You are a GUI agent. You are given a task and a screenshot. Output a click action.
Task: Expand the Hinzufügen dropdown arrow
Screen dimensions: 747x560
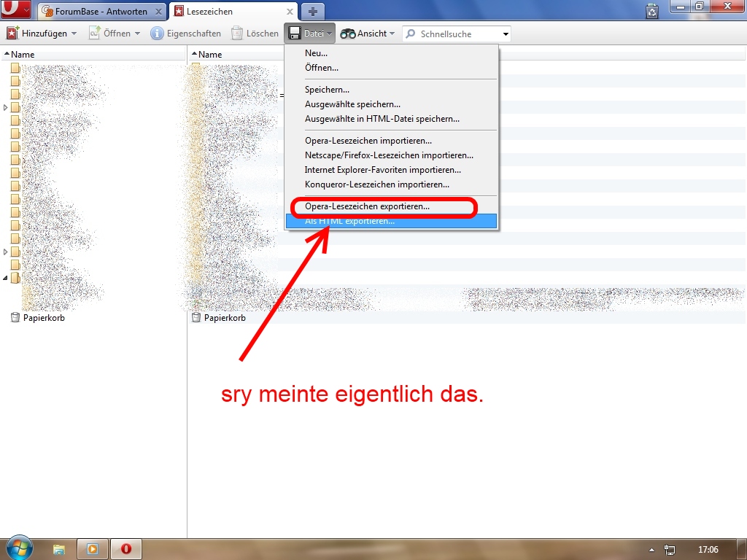(74, 34)
